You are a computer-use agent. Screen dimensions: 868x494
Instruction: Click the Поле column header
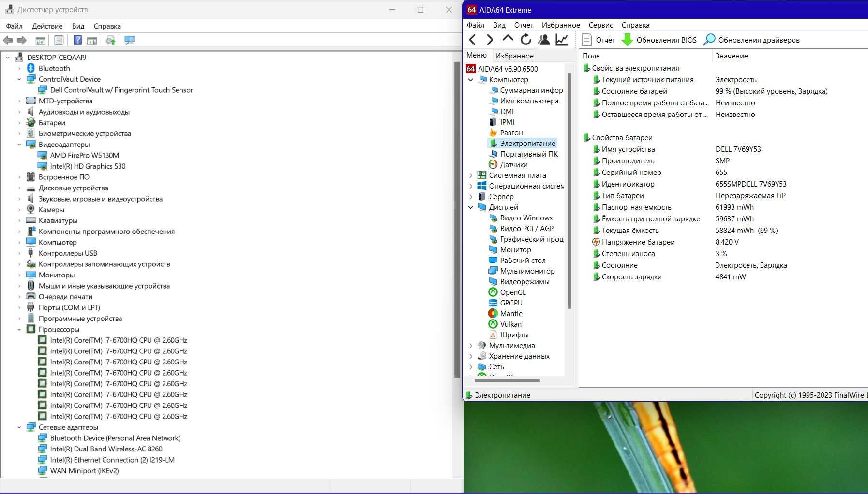tap(645, 56)
